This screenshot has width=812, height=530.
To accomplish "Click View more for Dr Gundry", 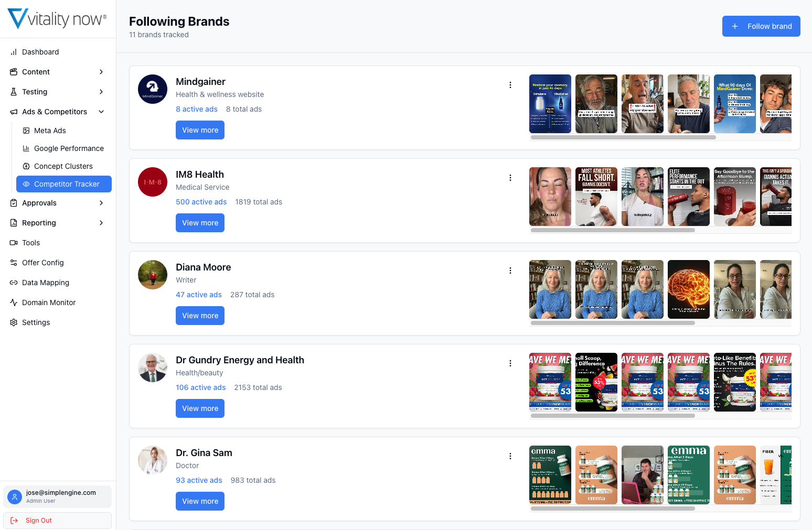I will click(x=200, y=408).
